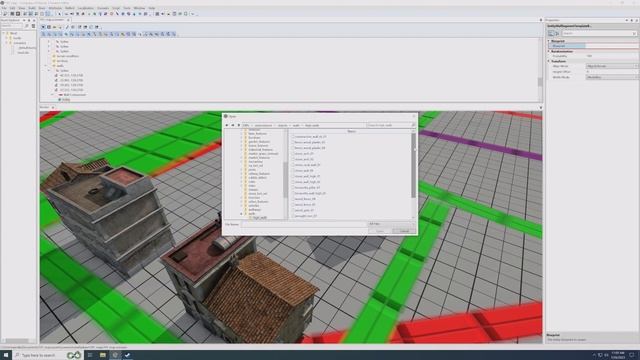The width and height of the screenshot is (640, 360).
Task: Select file stone_wall_high_01 in the list
Action: click(x=307, y=176)
